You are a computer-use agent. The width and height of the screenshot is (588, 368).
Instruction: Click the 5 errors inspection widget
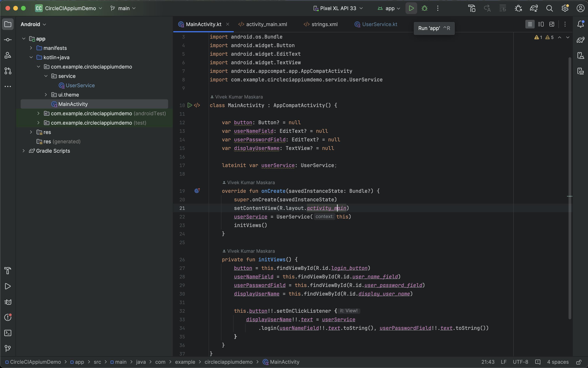click(x=550, y=37)
